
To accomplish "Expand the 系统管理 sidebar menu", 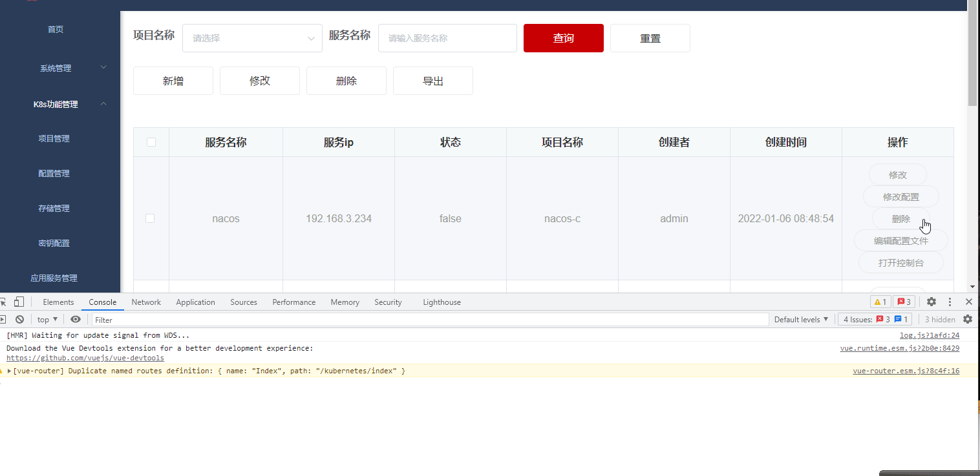I will pyautogui.click(x=60, y=68).
